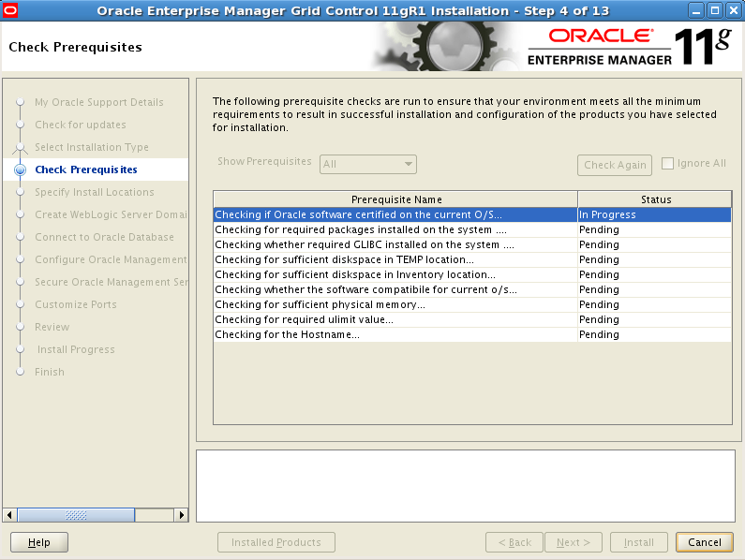The width and height of the screenshot is (745, 560).
Task: Select Configure Oracle Management step
Action: click(111, 259)
